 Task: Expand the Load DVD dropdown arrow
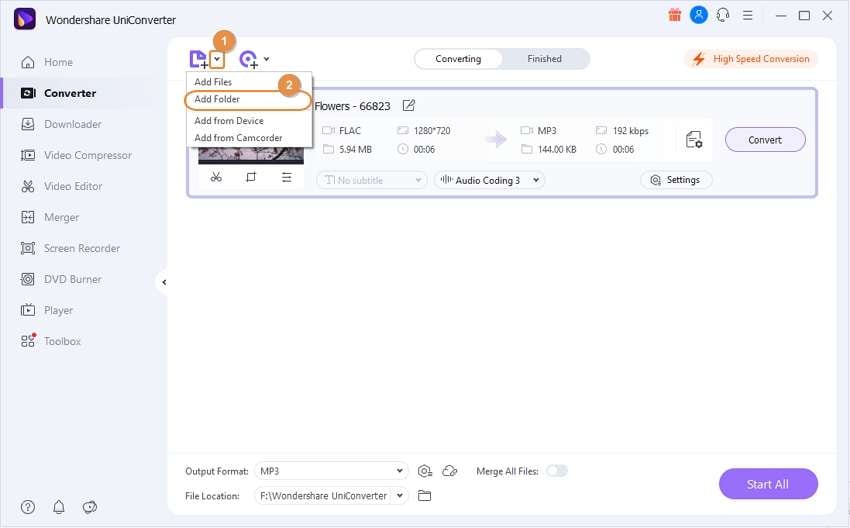(266, 59)
